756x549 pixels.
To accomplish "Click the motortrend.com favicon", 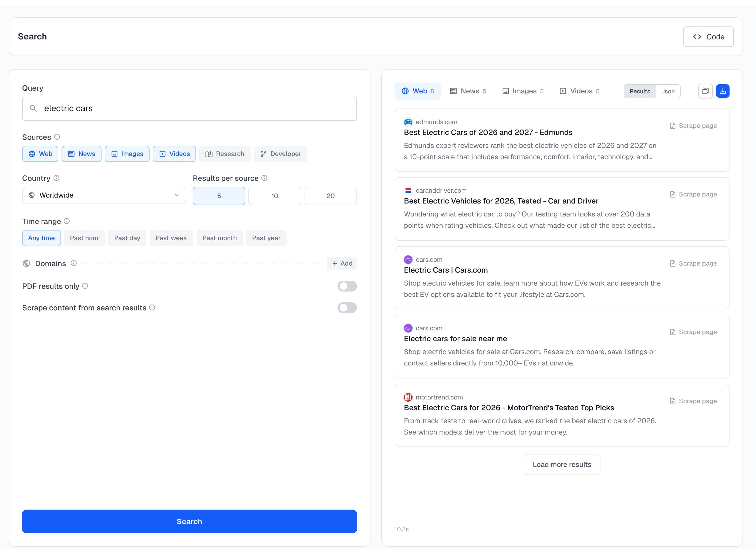I will click(x=408, y=397).
